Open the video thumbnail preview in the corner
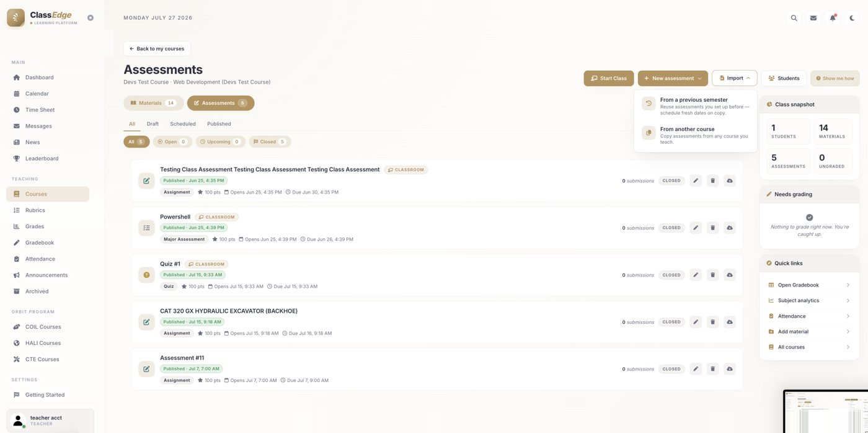This screenshot has width=868, height=433. [x=826, y=411]
